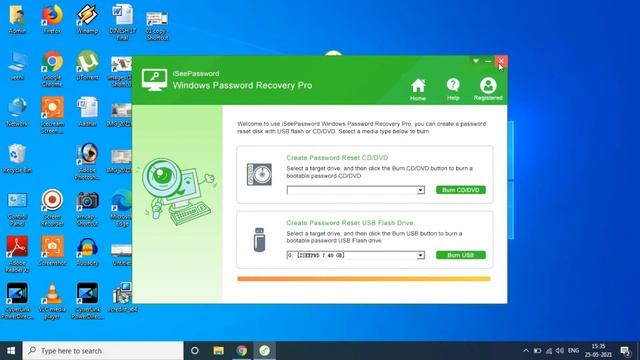The width and height of the screenshot is (640, 360).
Task: Click the Registered user icon
Action: point(488,89)
